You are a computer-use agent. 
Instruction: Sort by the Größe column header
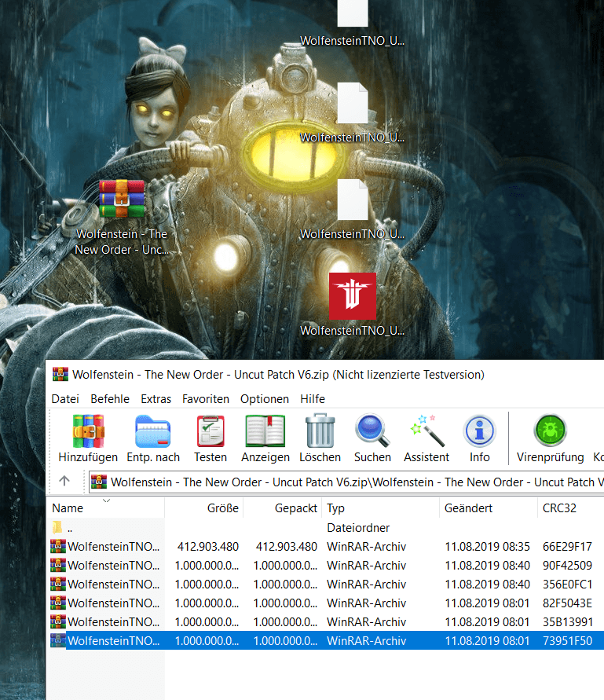203,508
